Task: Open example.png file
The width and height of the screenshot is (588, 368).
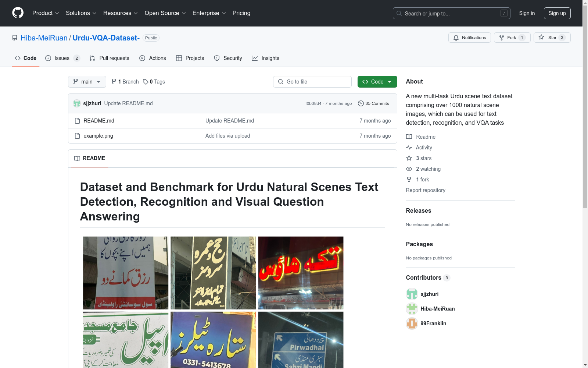Action: [x=98, y=136]
